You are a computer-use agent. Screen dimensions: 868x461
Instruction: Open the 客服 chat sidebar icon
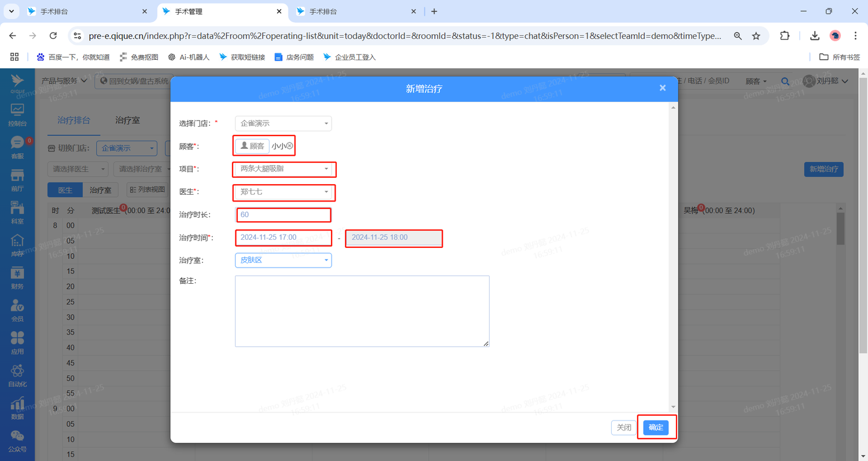click(17, 147)
